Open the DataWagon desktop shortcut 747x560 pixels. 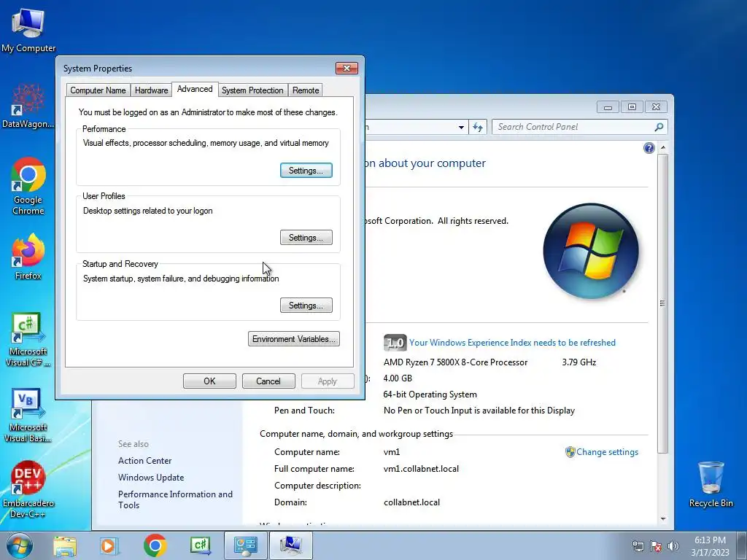point(28,106)
